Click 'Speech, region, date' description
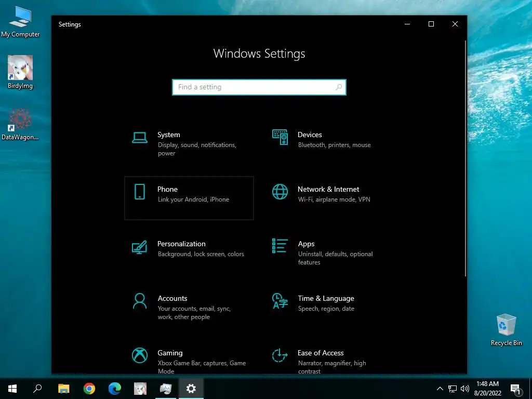Viewport: 532px width, 399px height. (x=326, y=309)
